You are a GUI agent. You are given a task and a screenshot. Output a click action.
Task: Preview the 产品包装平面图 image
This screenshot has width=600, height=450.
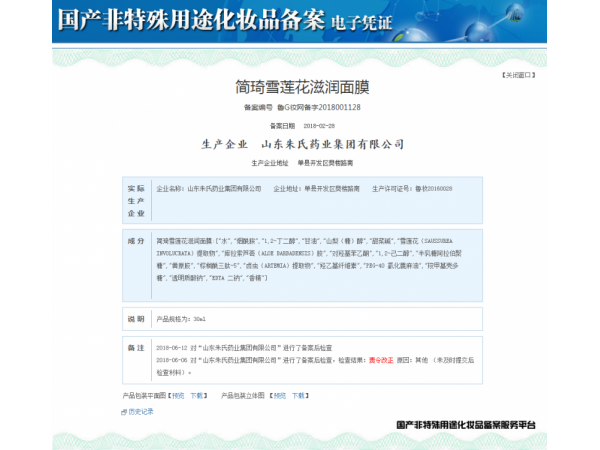click(178, 396)
